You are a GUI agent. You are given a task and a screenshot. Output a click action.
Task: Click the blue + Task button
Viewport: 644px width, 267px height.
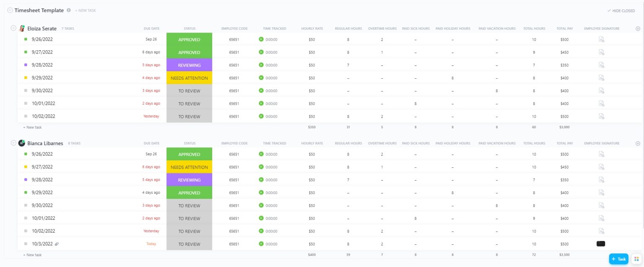point(619,259)
